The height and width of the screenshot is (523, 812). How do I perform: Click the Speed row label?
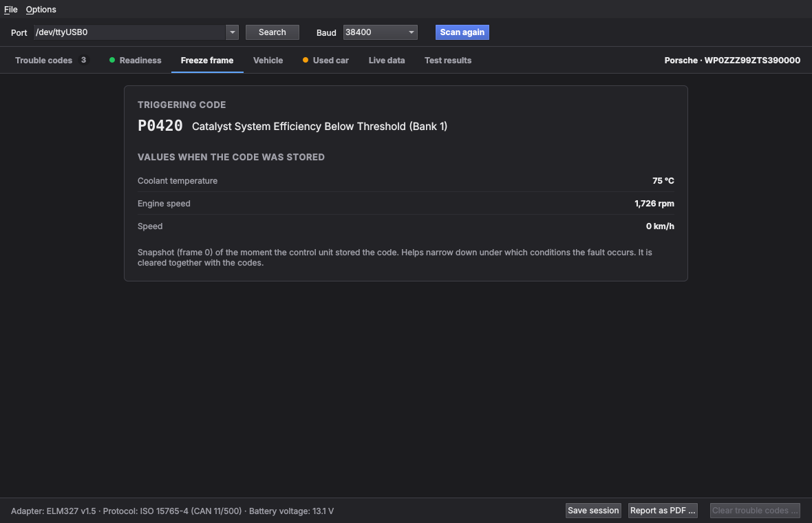pos(150,226)
